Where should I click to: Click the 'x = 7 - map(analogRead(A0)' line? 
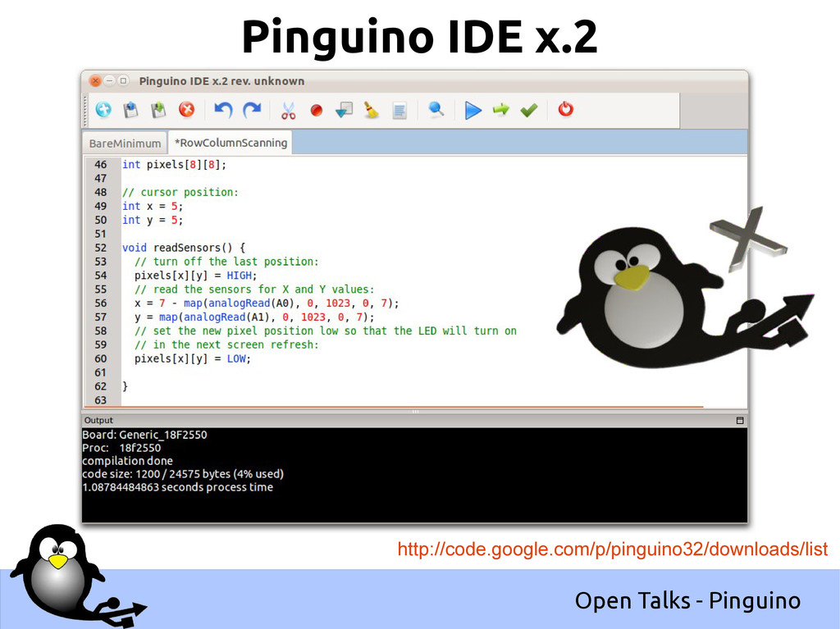pos(267,303)
